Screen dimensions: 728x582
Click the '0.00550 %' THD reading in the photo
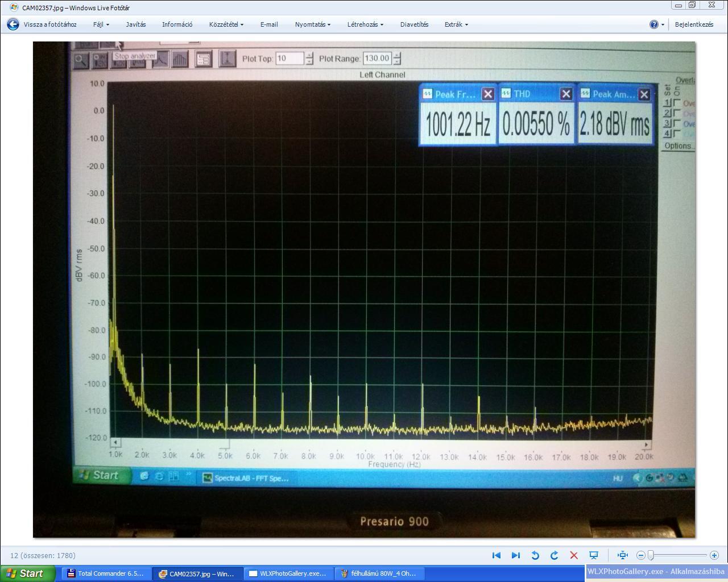pos(536,124)
